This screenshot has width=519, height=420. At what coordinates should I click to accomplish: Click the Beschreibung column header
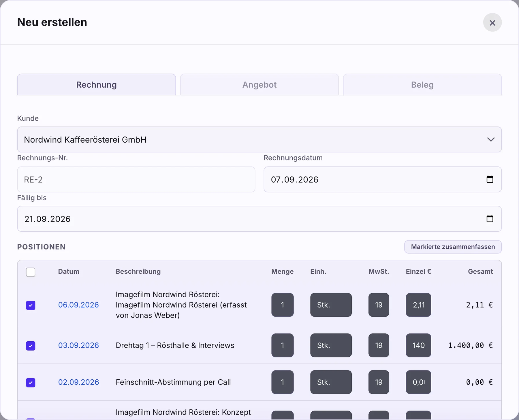click(x=138, y=271)
